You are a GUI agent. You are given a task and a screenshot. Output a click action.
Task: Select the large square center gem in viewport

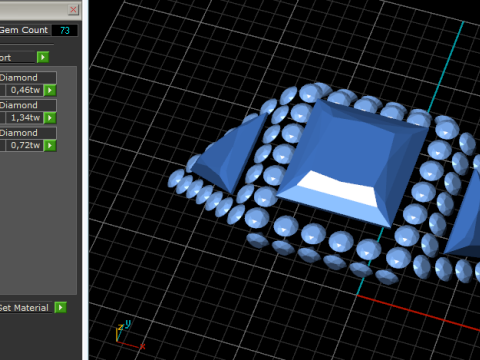point(353,162)
